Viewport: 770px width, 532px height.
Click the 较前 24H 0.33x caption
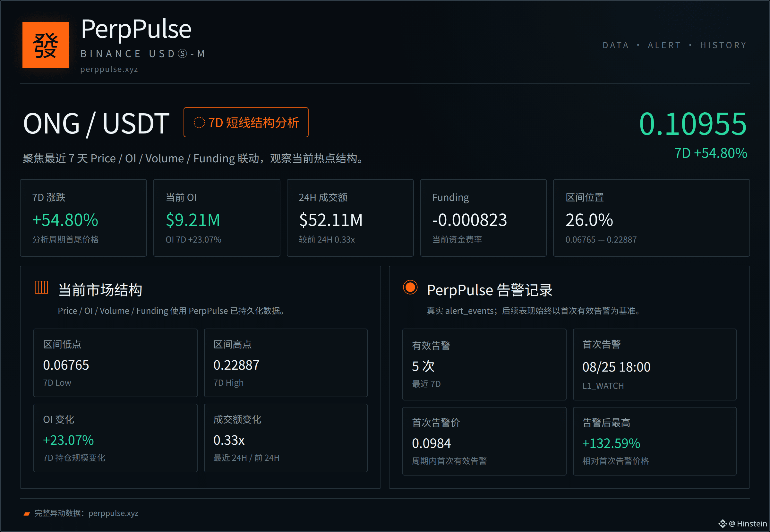point(327,239)
